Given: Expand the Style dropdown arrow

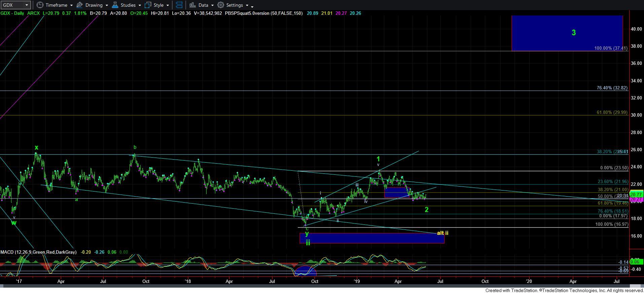Looking at the screenshot, I should point(168,5).
